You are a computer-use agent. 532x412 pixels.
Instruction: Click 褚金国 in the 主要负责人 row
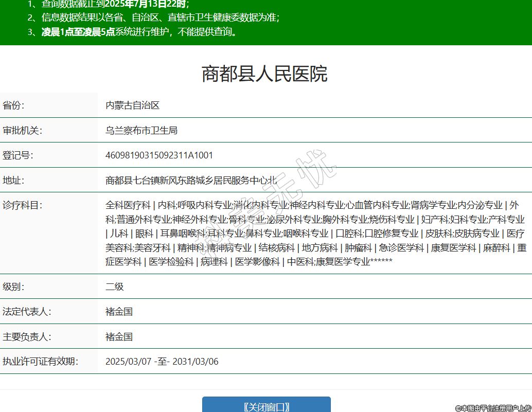[119, 337]
